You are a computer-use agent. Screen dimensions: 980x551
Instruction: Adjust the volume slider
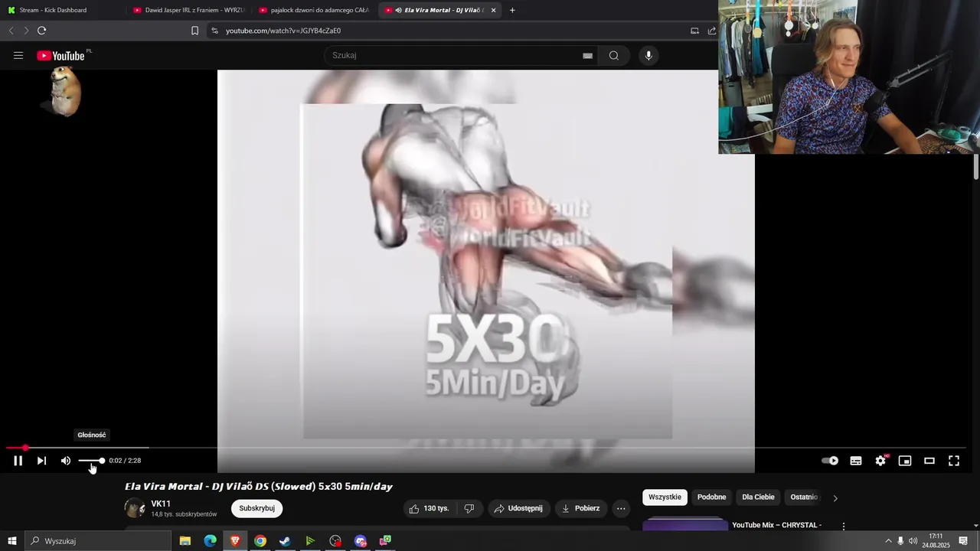[x=91, y=461]
